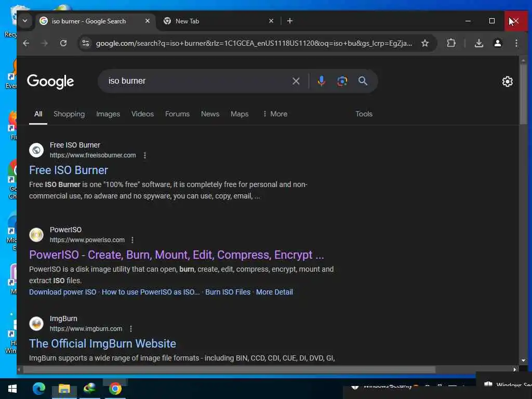Click the horizontal scrollbar thumb
The height and width of the screenshot is (399, 532).
click(x=229, y=369)
